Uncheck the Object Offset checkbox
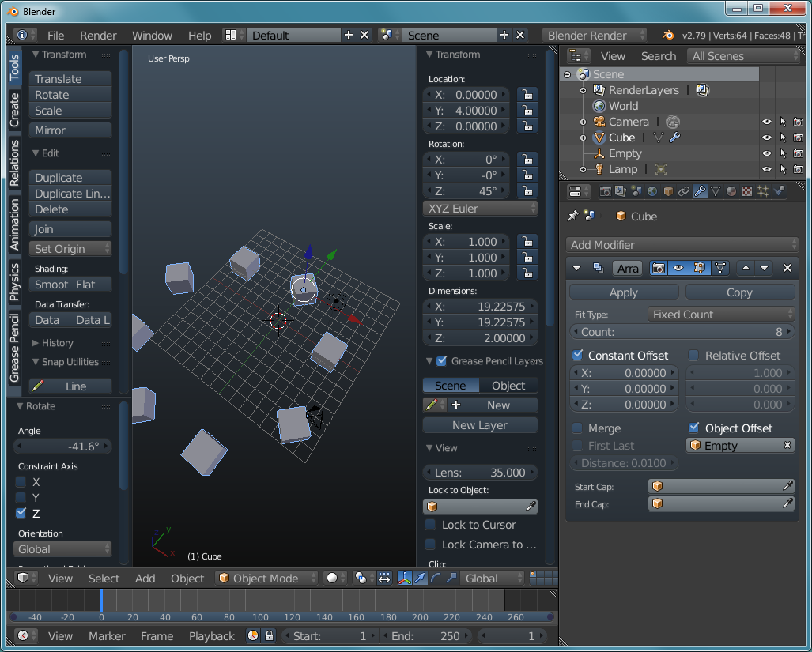The width and height of the screenshot is (812, 652). point(694,428)
